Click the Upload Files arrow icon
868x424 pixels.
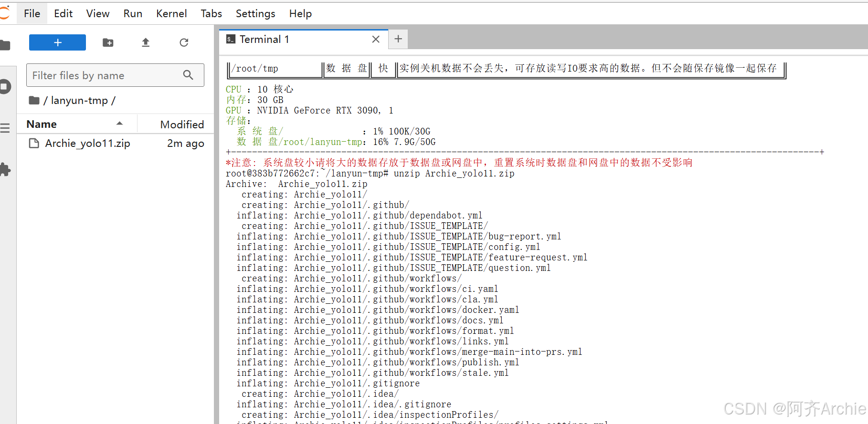pos(146,43)
